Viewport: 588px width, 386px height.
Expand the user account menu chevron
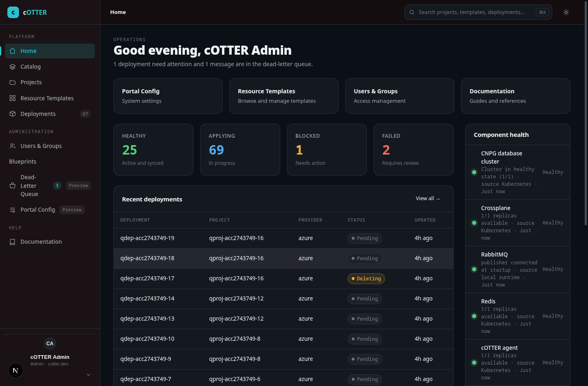click(88, 374)
